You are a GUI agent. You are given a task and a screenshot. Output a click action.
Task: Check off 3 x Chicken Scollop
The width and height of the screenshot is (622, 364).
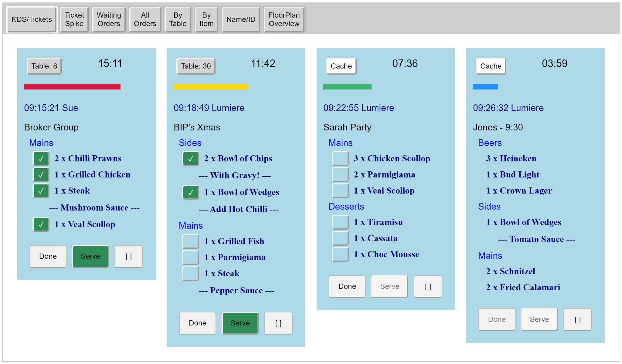pos(340,159)
